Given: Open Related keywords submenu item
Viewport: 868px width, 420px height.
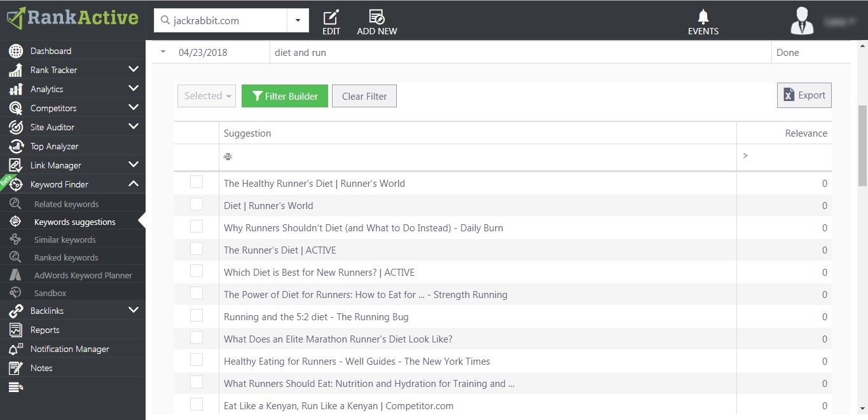Looking at the screenshot, I should tap(66, 204).
